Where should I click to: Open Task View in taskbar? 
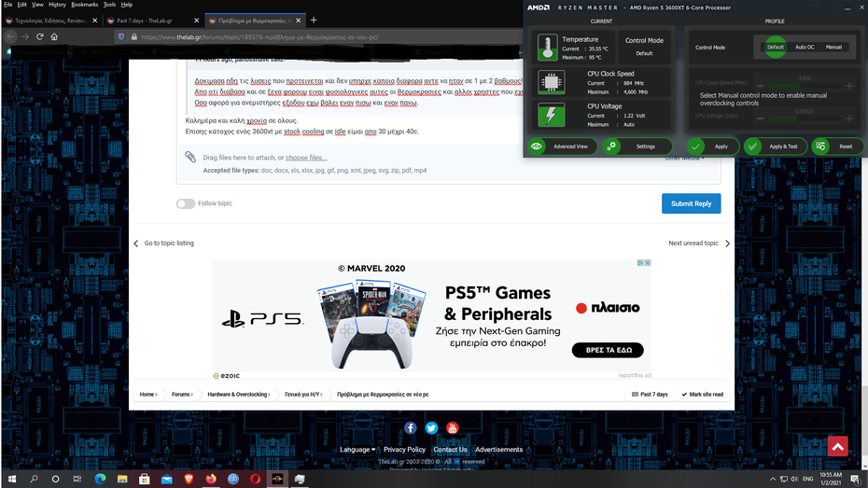(x=77, y=480)
